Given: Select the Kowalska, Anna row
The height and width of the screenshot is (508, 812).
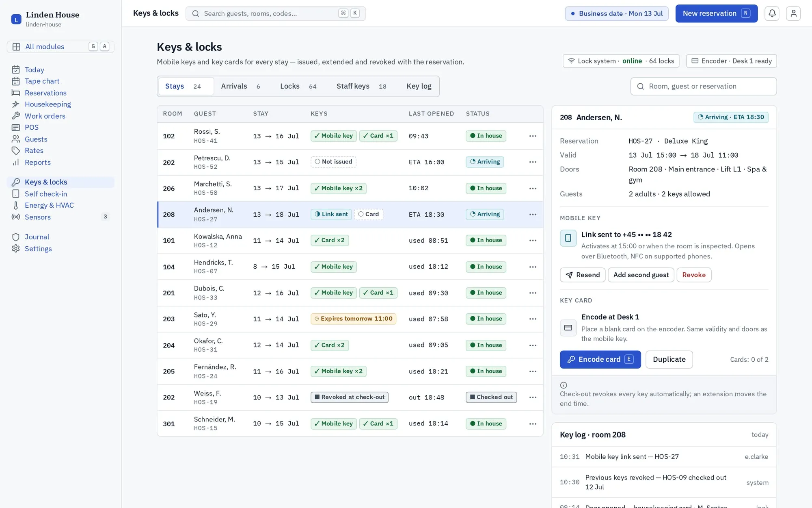Looking at the screenshot, I should [350, 241].
